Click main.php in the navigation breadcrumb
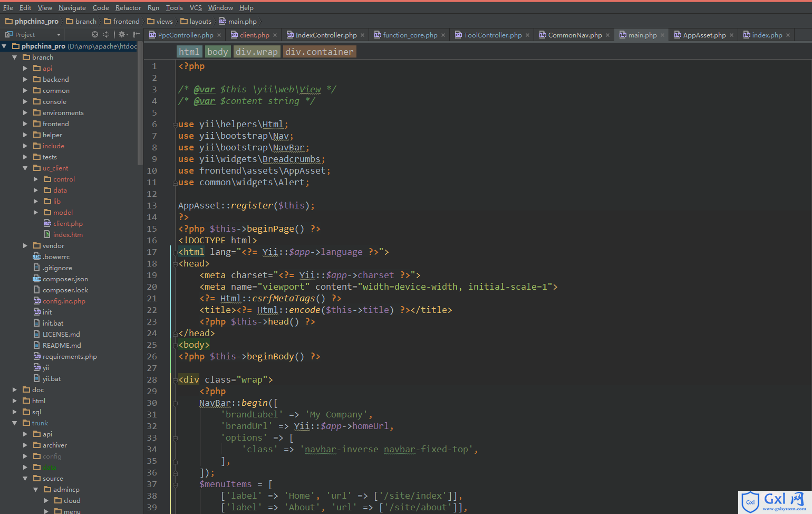 click(238, 21)
